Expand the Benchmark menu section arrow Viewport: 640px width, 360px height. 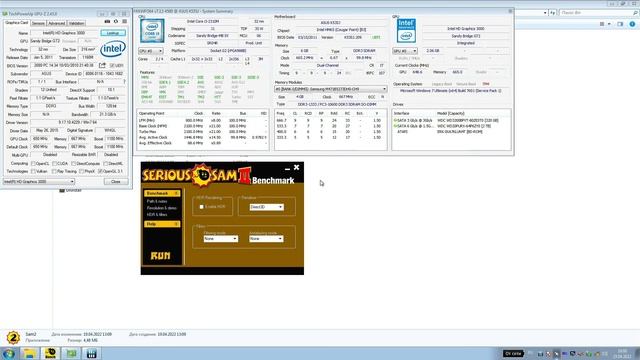[x=176, y=193]
